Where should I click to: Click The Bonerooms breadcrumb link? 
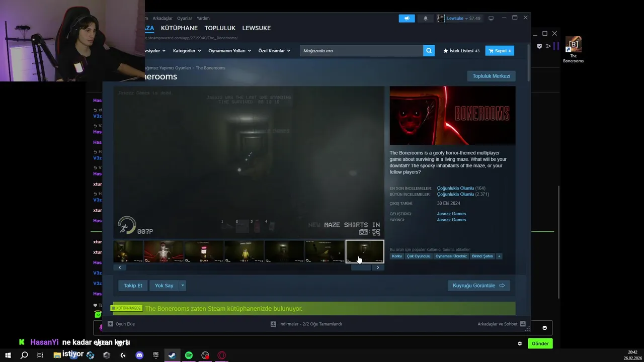pos(210,68)
